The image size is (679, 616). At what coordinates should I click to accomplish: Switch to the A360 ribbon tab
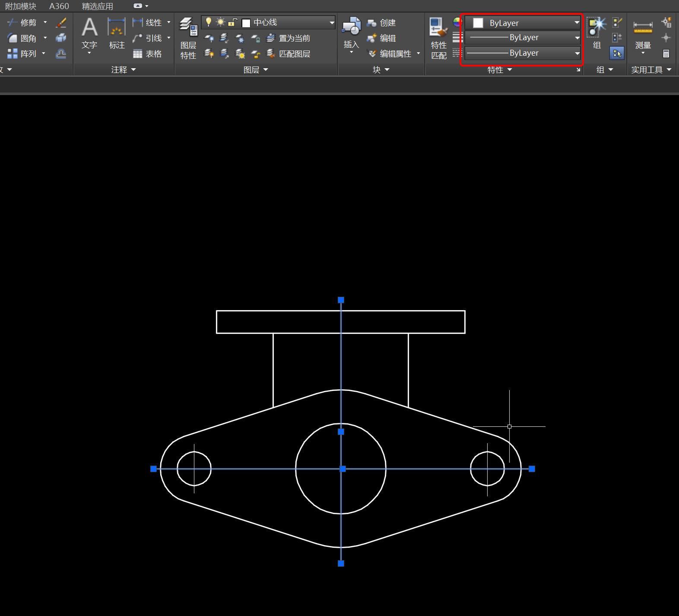click(59, 6)
